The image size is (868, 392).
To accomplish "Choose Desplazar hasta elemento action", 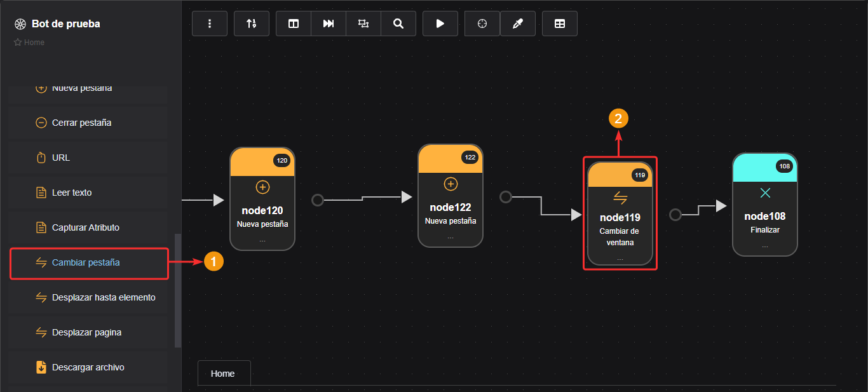I will click(x=88, y=297).
